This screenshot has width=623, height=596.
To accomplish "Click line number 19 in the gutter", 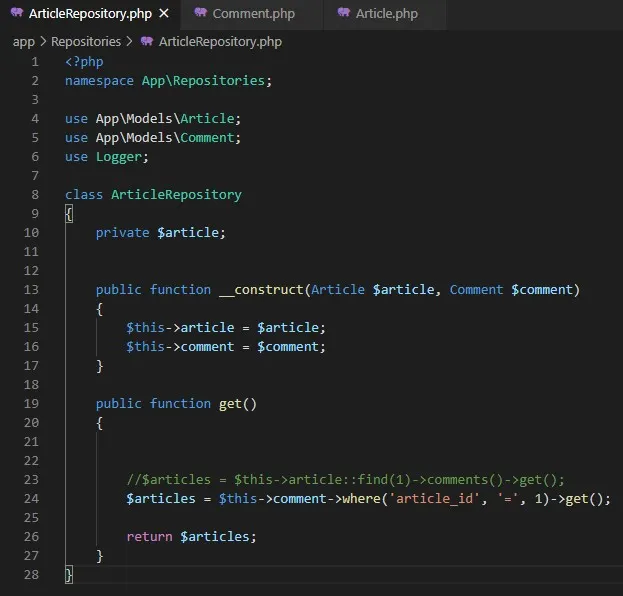I will click(x=30, y=404).
